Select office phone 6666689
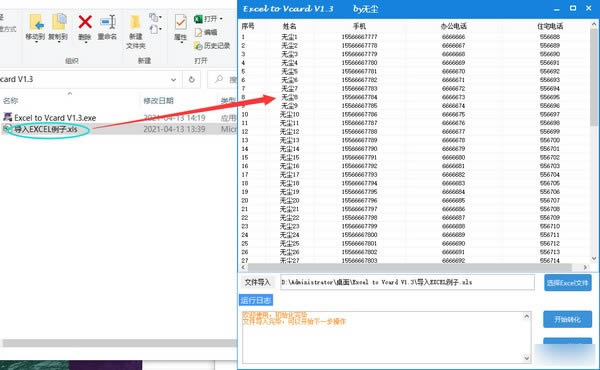 453,235
